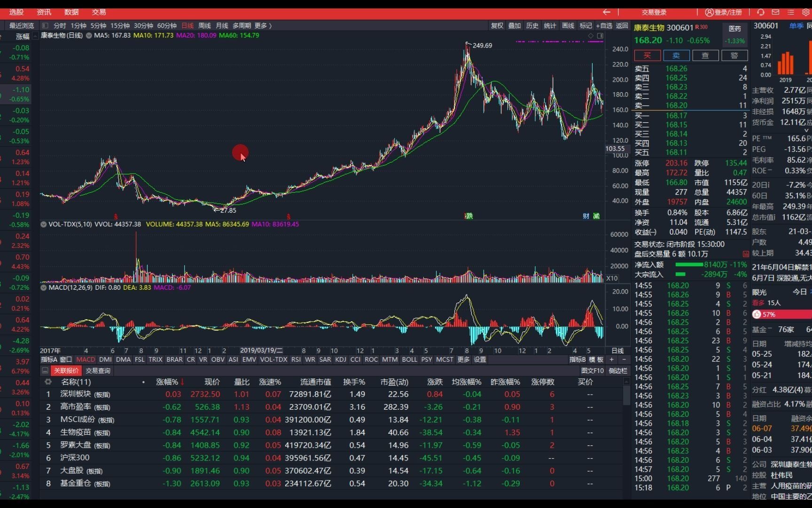This screenshot has height=508, width=812.
Task: Select BOLL indicator
Action: click(x=409, y=359)
